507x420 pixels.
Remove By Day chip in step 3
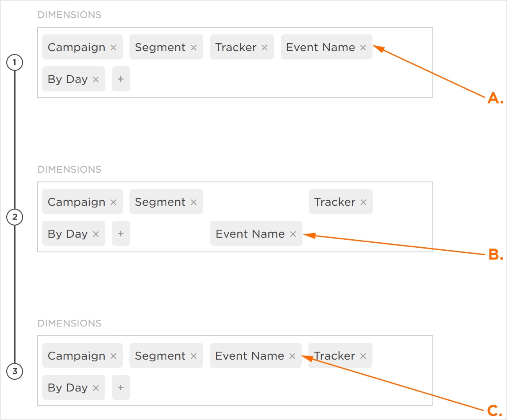coord(96,388)
